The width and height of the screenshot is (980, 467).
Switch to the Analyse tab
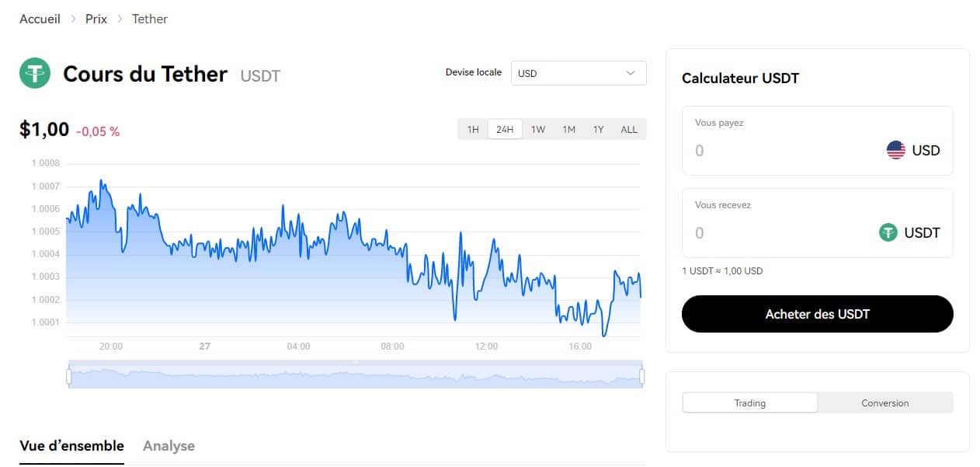pyautogui.click(x=168, y=445)
